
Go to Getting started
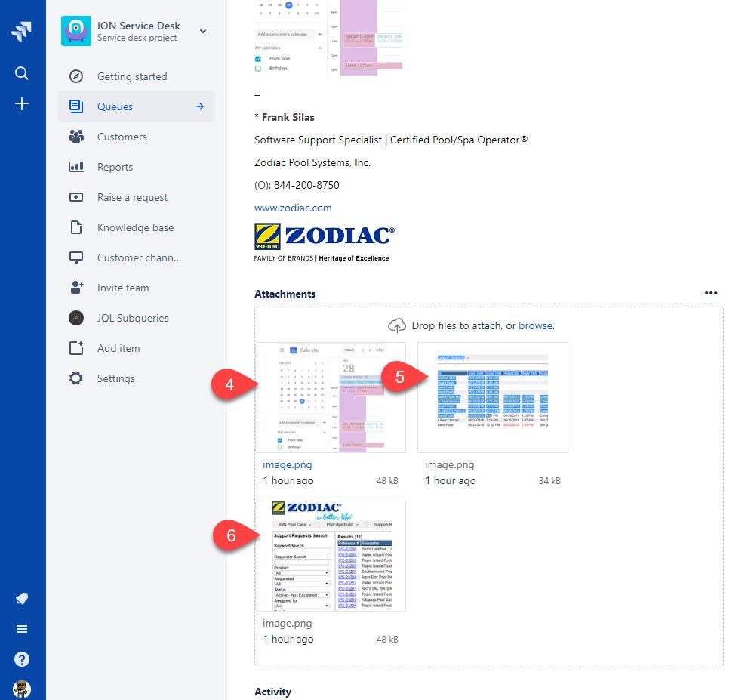(132, 76)
